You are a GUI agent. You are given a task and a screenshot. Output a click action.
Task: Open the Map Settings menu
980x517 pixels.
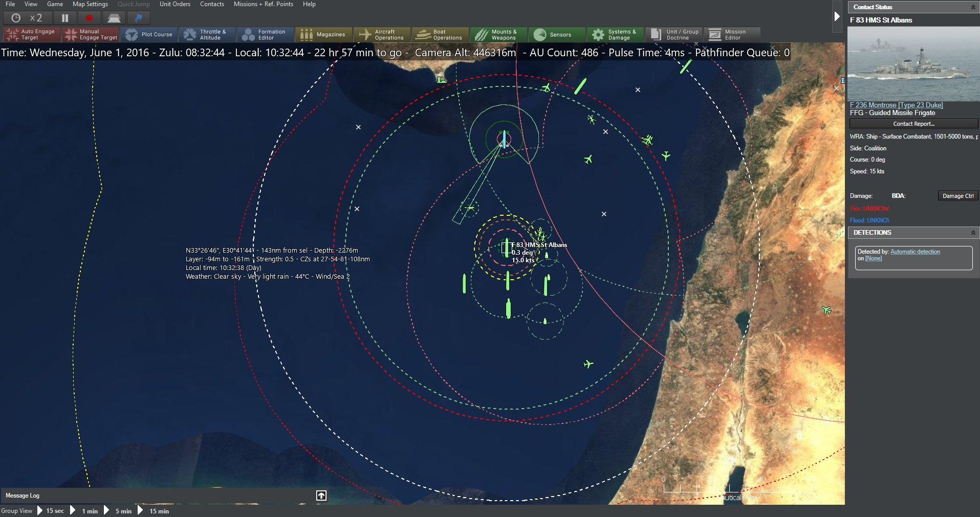point(90,4)
